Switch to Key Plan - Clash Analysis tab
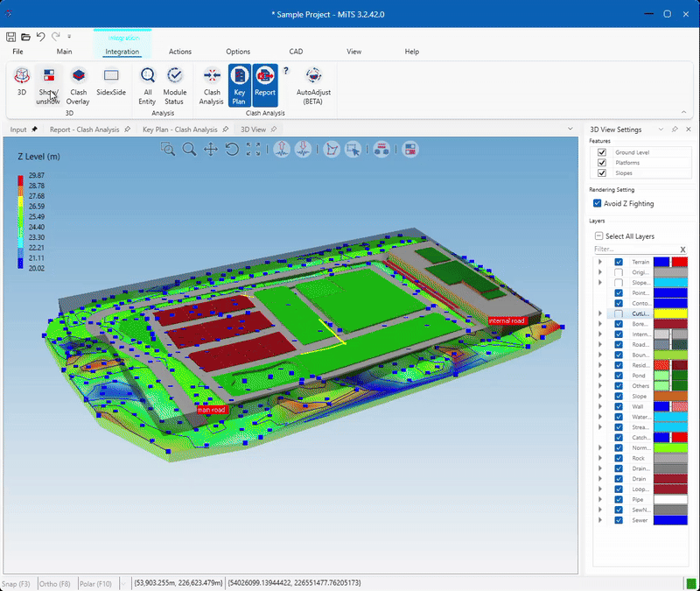 pyautogui.click(x=180, y=130)
